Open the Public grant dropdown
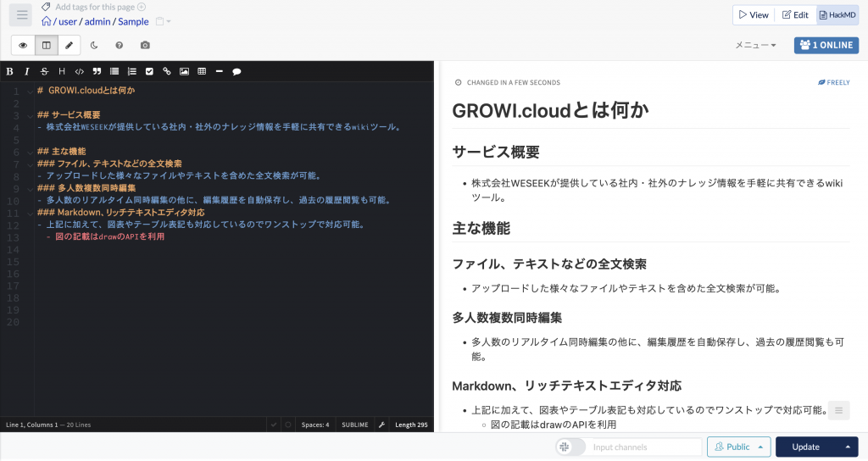Viewport: 868px width, 461px height. pos(738,447)
